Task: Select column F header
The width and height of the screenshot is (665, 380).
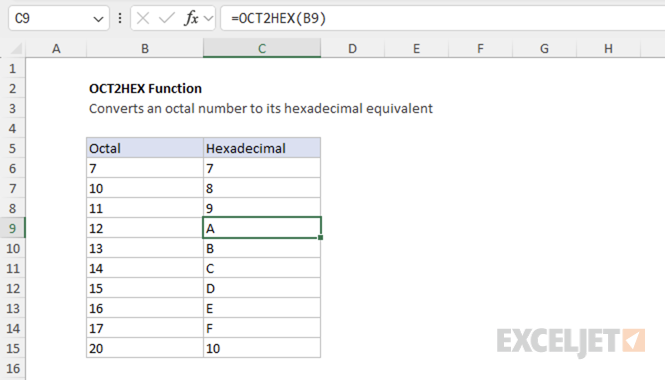Action: pos(481,49)
